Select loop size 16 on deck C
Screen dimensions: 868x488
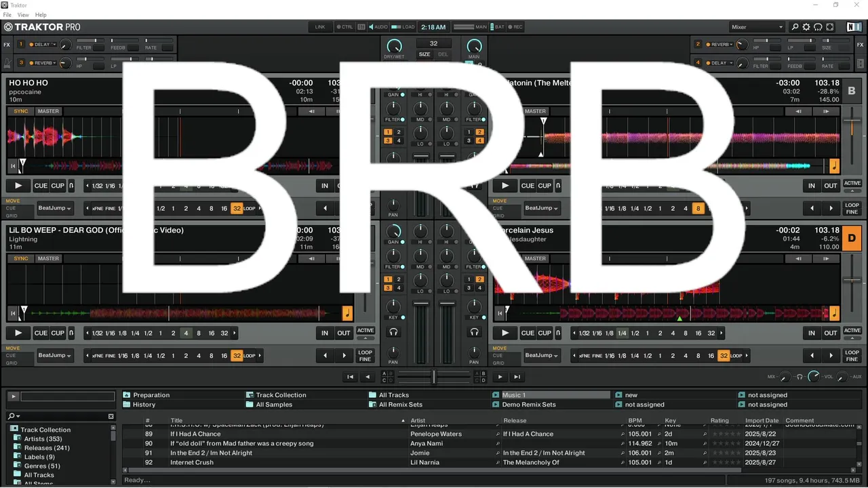point(212,333)
